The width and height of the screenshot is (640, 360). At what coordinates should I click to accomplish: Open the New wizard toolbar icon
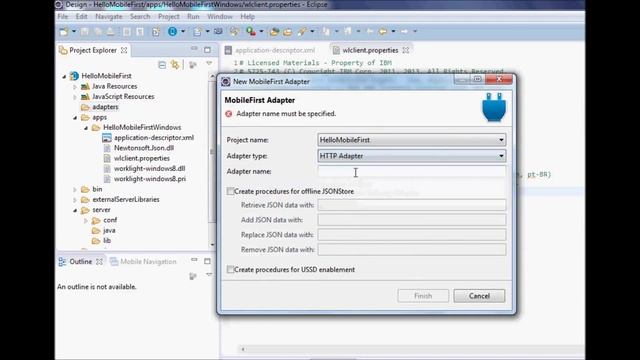point(64,31)
